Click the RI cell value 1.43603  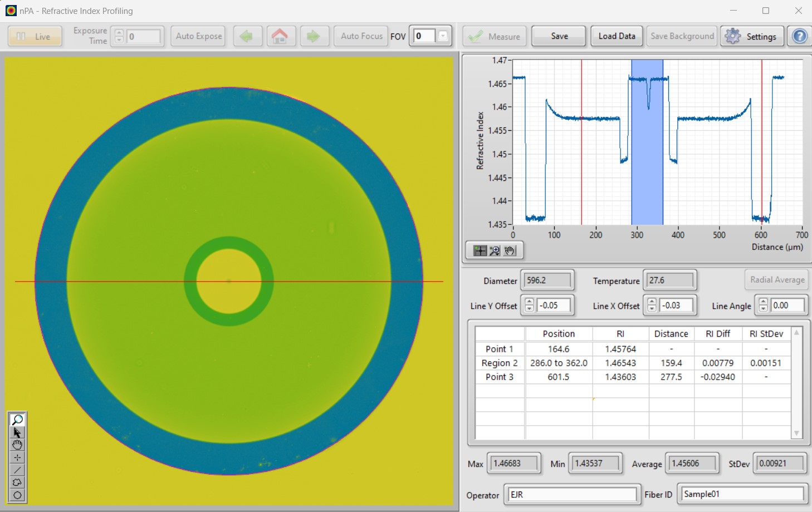[x=620, y=377]
